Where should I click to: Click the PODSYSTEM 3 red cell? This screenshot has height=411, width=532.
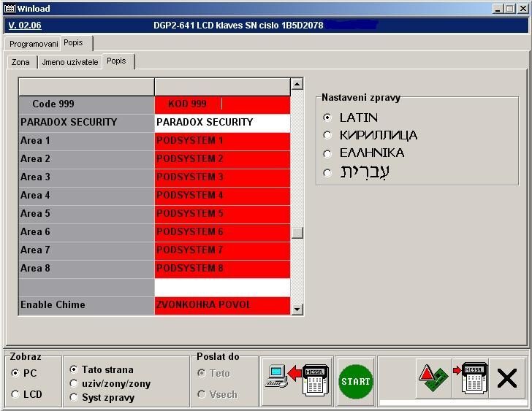click(x=222, y=177)
